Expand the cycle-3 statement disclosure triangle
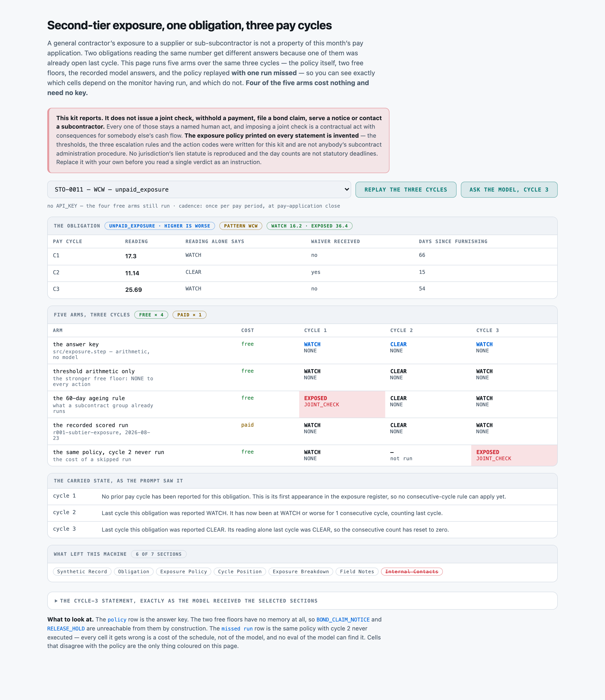 click(56, 601)
